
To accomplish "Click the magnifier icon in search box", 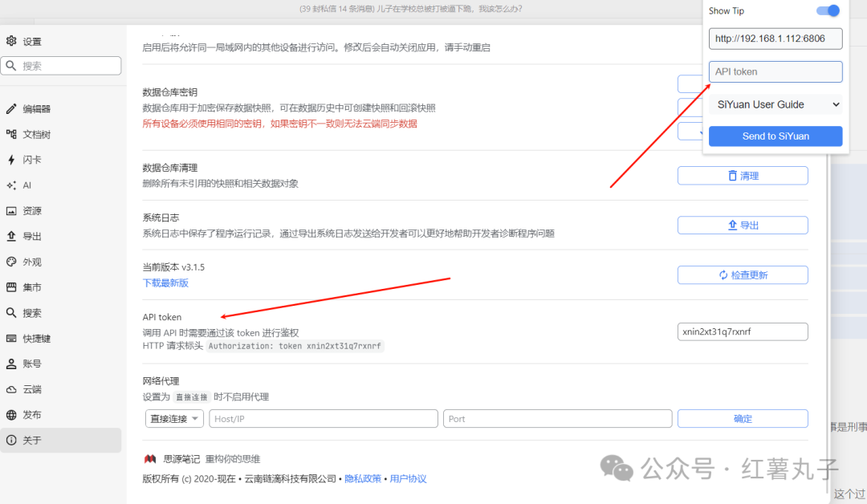I will 11,66.
